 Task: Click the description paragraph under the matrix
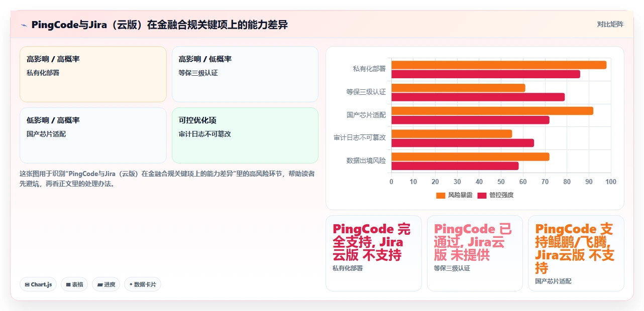tap(168, 179)
